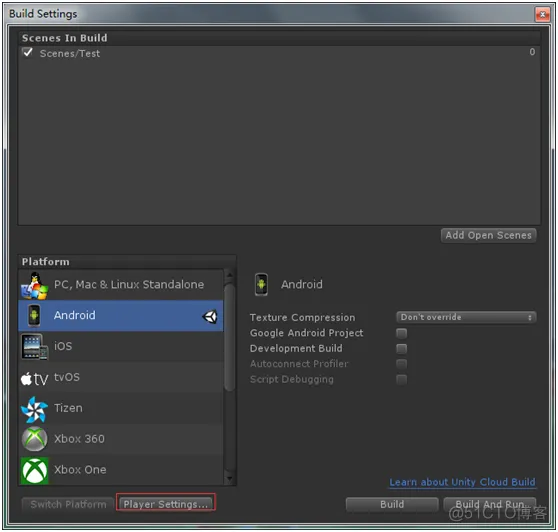Select the Xbox 360 platform label
Screen dimensions: 558x532
coord(79,439)
